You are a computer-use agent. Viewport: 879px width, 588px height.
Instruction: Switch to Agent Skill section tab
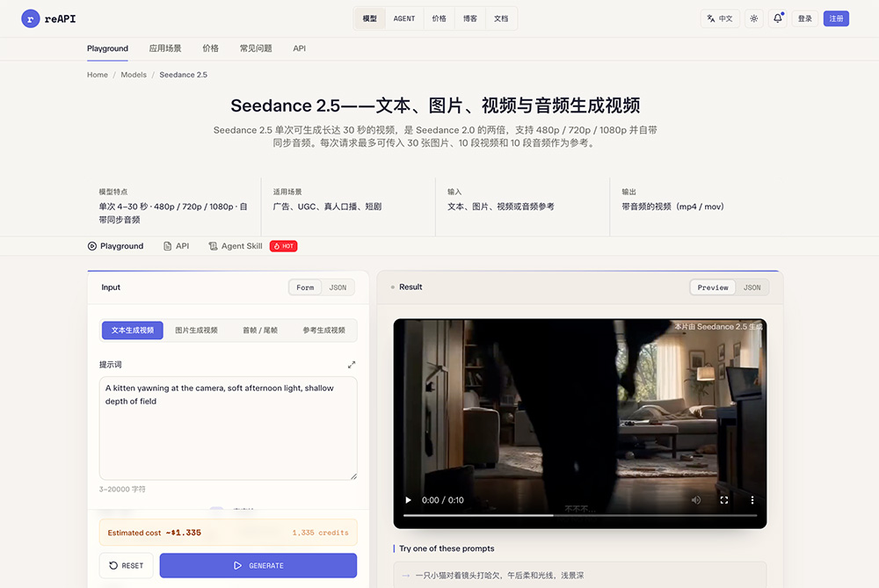coord(235,246)
